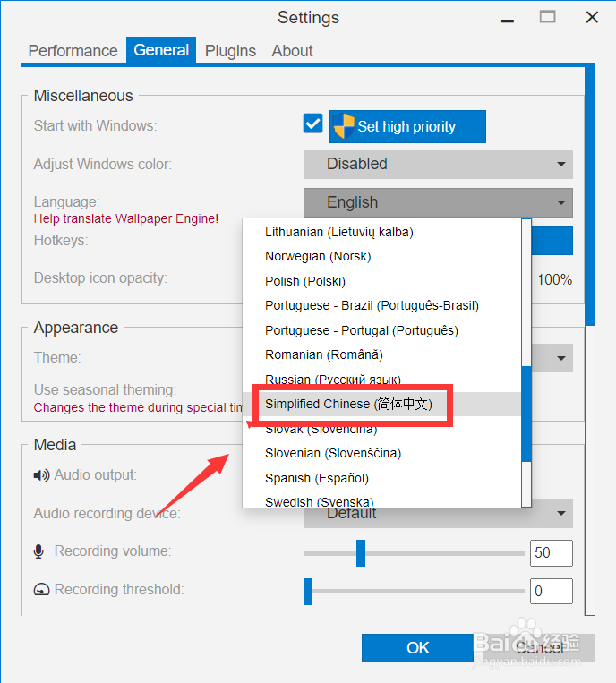Open the Adjust Windows color dropdown
Image resolution: width=616 pixels, height=683 pixels.
438,164
